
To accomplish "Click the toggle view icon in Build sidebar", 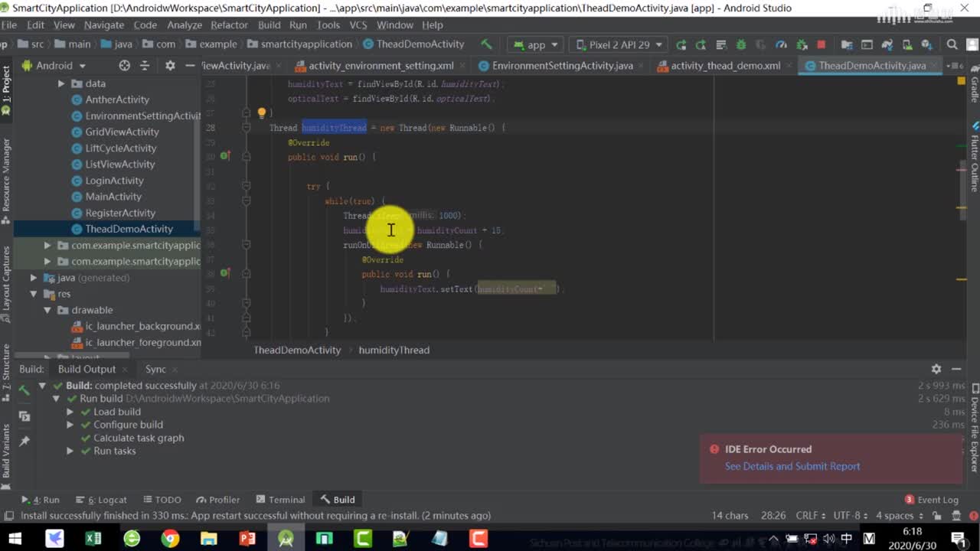I will (x=24, y=416).
